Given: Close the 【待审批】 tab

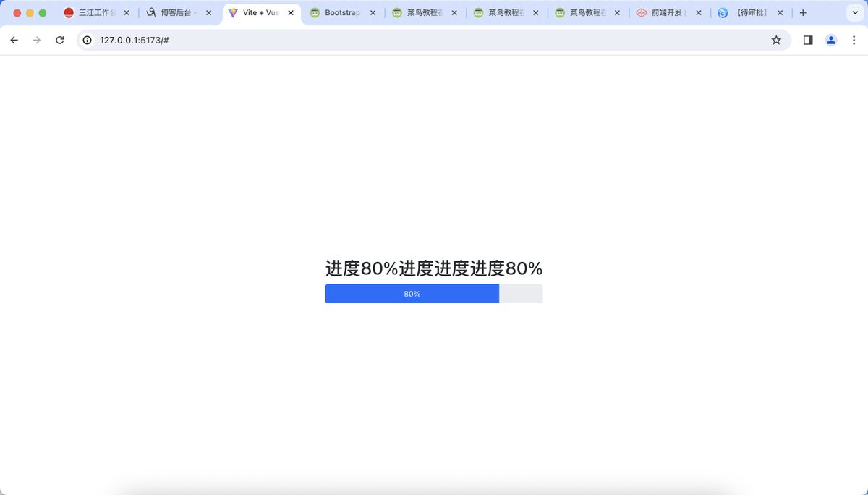Looking at the screenshot, I should tap(780, 13).
